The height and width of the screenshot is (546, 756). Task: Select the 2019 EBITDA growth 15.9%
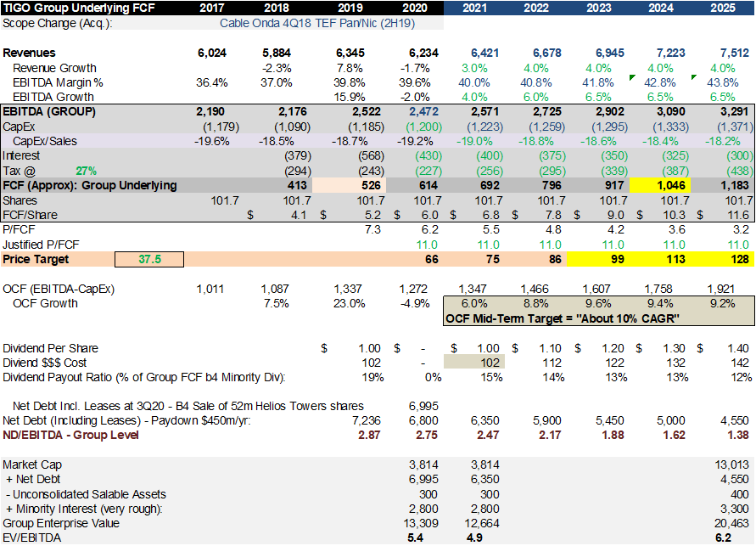(x=350, y=97)
